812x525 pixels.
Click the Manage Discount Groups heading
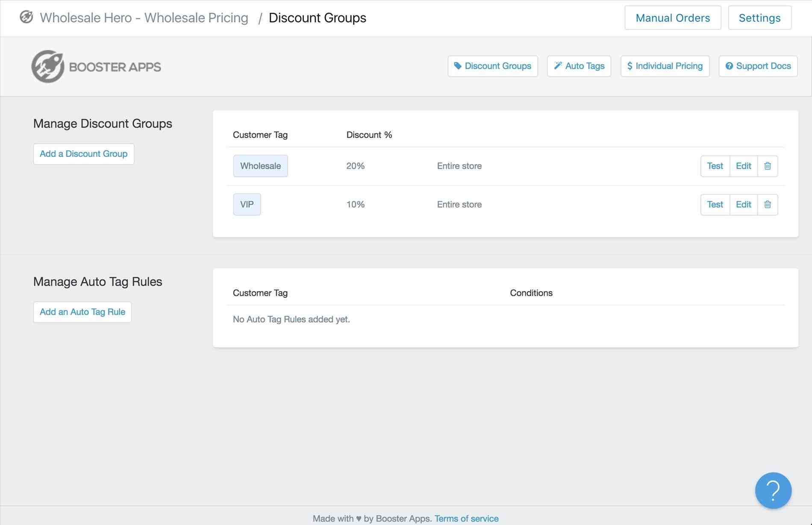103,123
